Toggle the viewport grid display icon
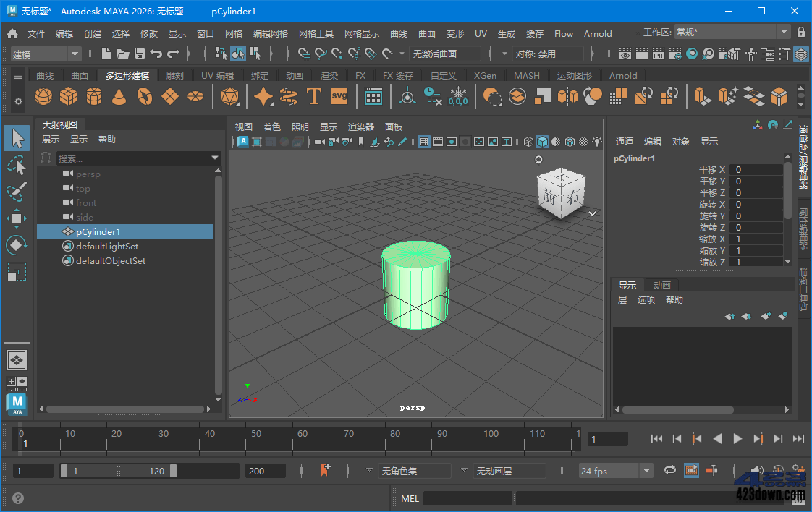This screenshot has height=512, width=812. [x=423, y=142]
